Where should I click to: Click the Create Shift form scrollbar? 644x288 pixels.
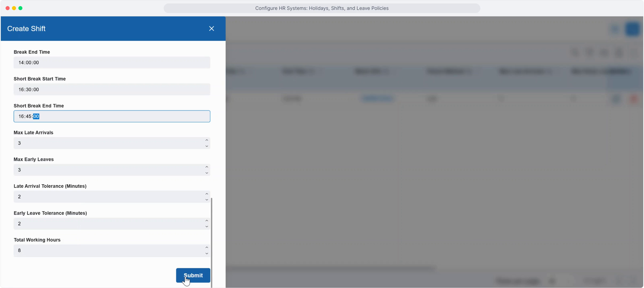click(x=212, y=243)
